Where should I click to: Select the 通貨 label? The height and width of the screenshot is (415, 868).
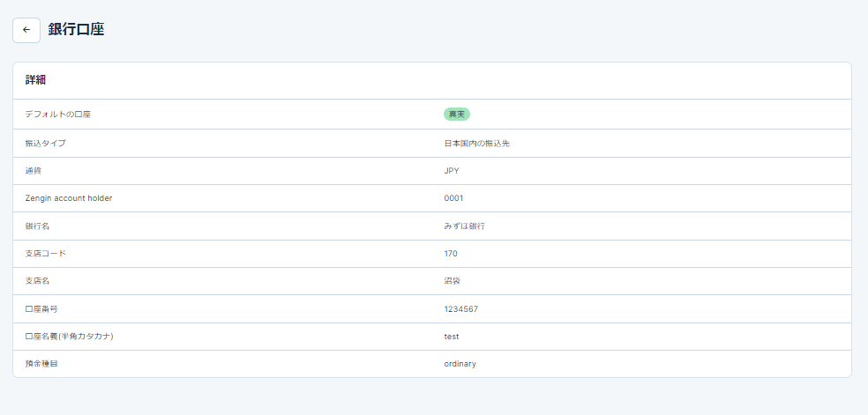[x=35, y=171]
